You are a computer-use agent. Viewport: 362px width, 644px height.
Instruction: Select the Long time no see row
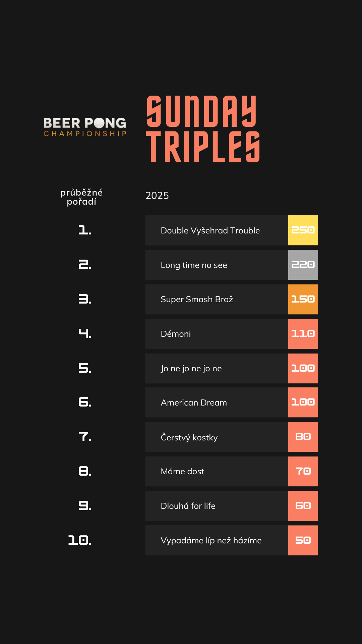click(x=217, y=265)
